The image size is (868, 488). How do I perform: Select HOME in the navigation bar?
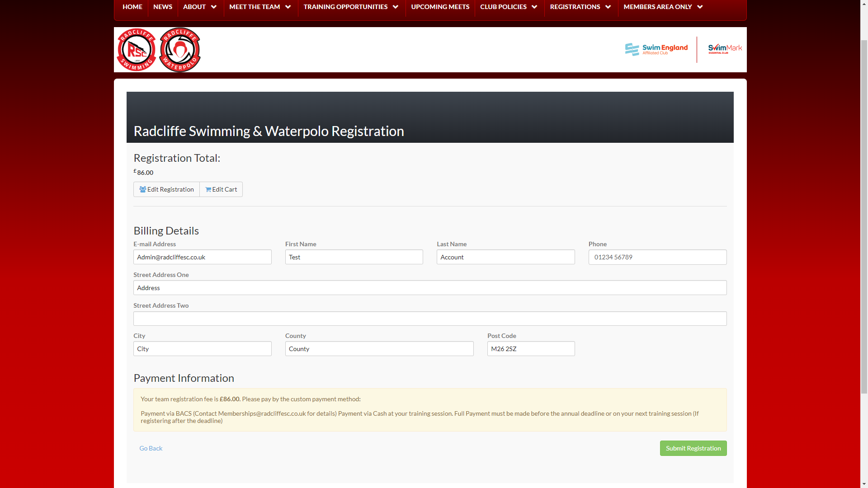click(x=132, y=7)
